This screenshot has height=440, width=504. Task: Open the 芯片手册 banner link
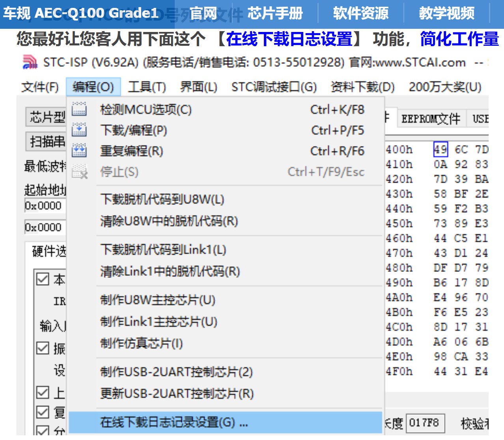[275, 13]
